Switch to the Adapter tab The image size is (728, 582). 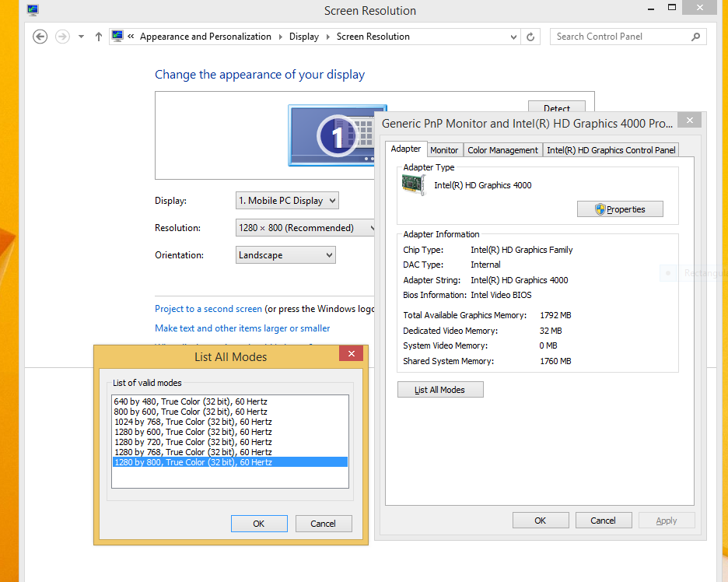pyautogui.click(x=406, y=149)
